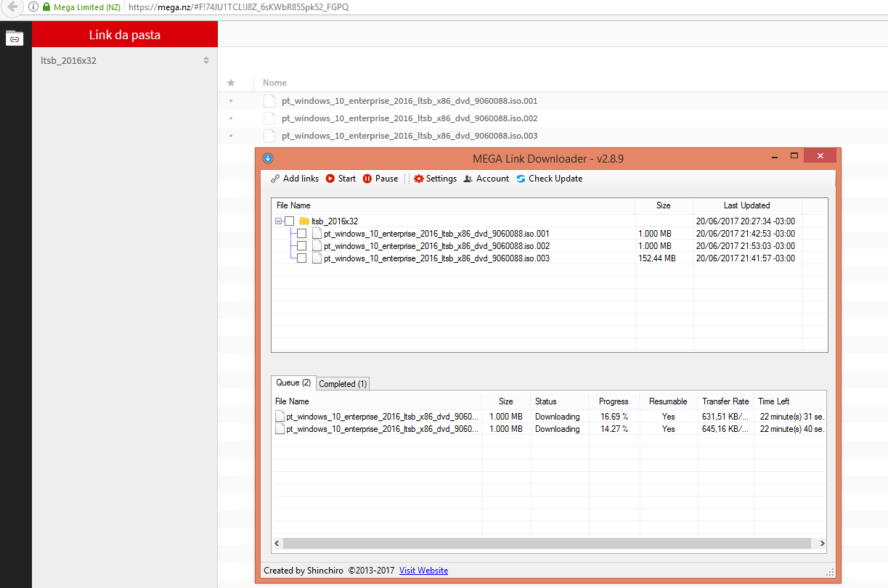Click favorite dot beside iso.002 in web list
This screenshot has width=888, height=588.
pyautogui.click(x=231, y=118)
